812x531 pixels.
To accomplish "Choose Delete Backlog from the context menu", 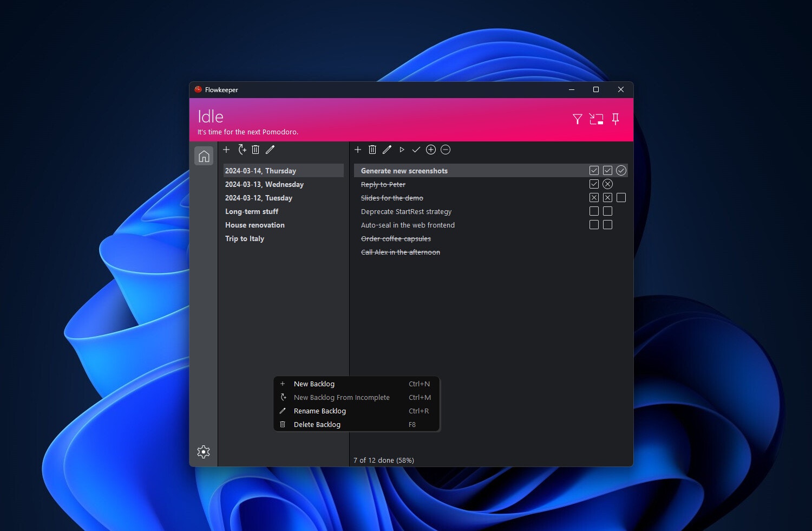I will tap(356, 424).
